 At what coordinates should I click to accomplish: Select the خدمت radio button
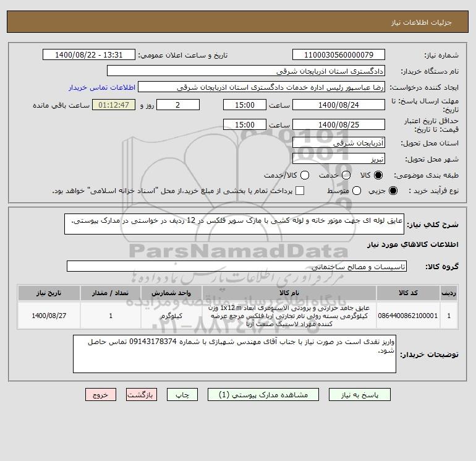click(346, 175)
